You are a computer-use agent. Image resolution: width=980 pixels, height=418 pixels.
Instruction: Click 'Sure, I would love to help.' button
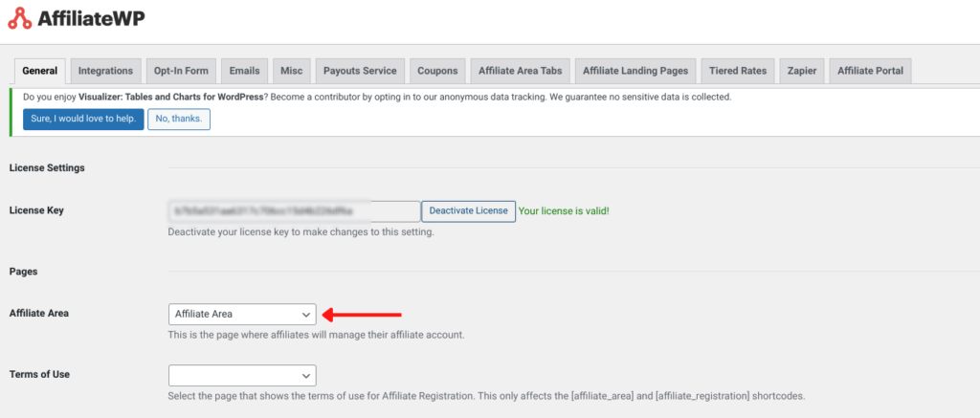click(83, 119)
